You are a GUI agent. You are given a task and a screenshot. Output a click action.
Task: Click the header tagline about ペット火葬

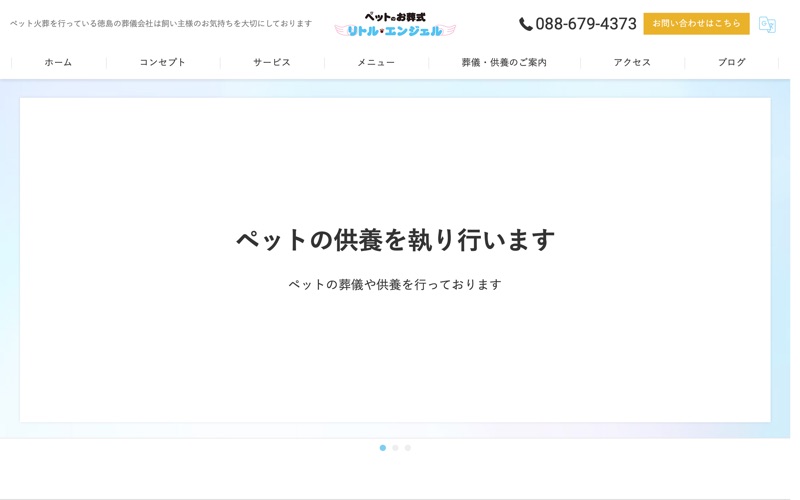point(161,23)
